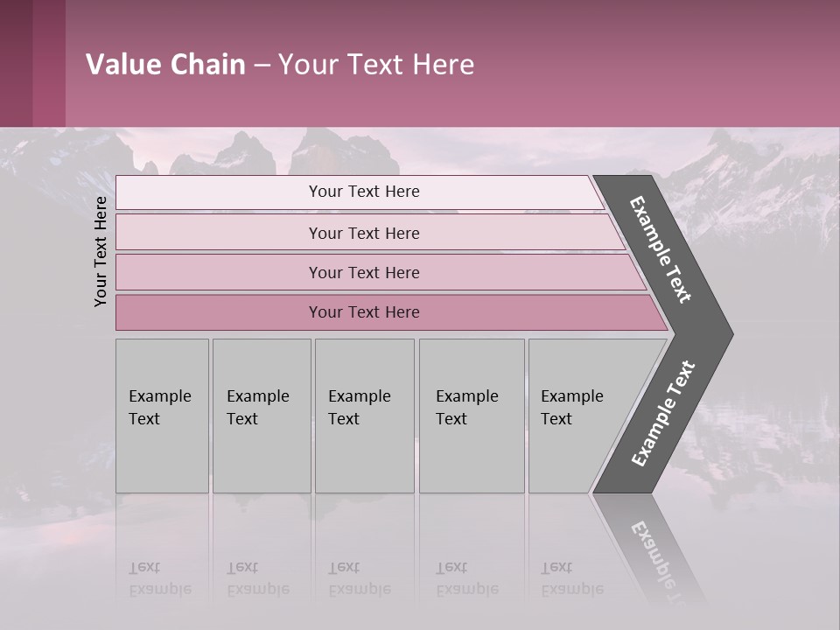Click the lighter maroon stripe in header

click(49, 63)
